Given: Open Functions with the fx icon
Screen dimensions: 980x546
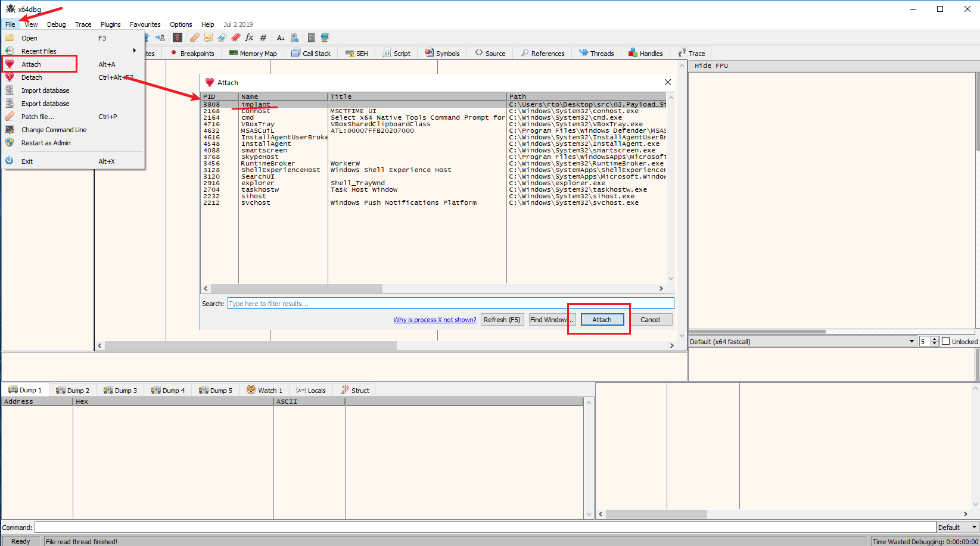Looking at the screenshot, I should tap(250, 38).
